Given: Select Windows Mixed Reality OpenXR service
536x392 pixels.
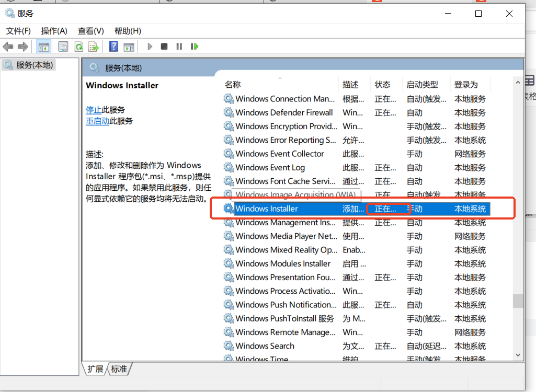Looking at the screenshot, I should coord(357,250).
